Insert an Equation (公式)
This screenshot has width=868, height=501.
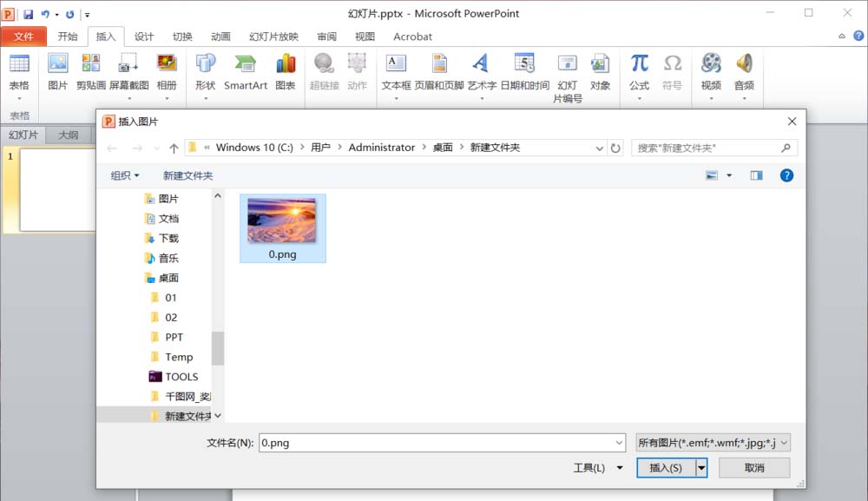pyautogui.click(x=640, y=76)
